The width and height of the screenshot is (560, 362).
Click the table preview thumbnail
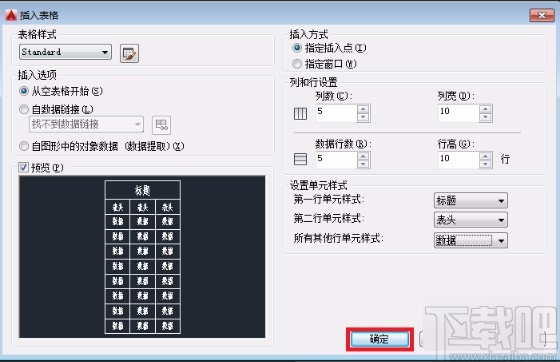click(142, 257)
